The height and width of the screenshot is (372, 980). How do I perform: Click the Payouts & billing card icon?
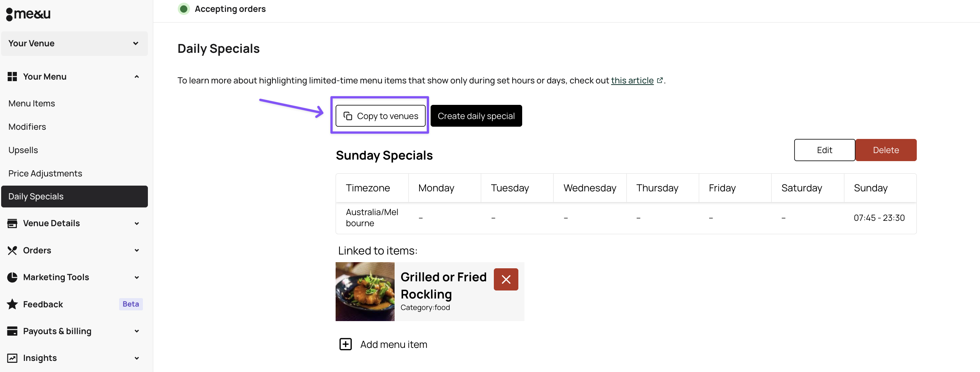point(13,331)
